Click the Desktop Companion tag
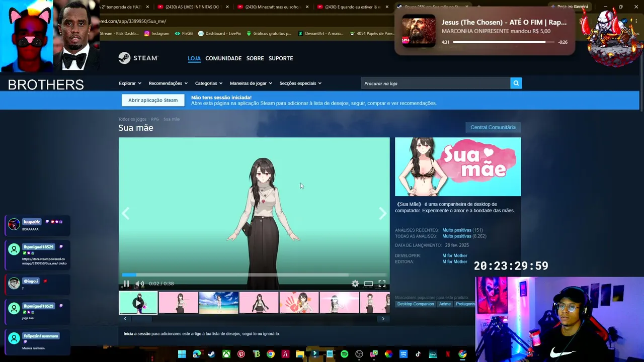Screen dimensions: 644x362 click(416, 304)
